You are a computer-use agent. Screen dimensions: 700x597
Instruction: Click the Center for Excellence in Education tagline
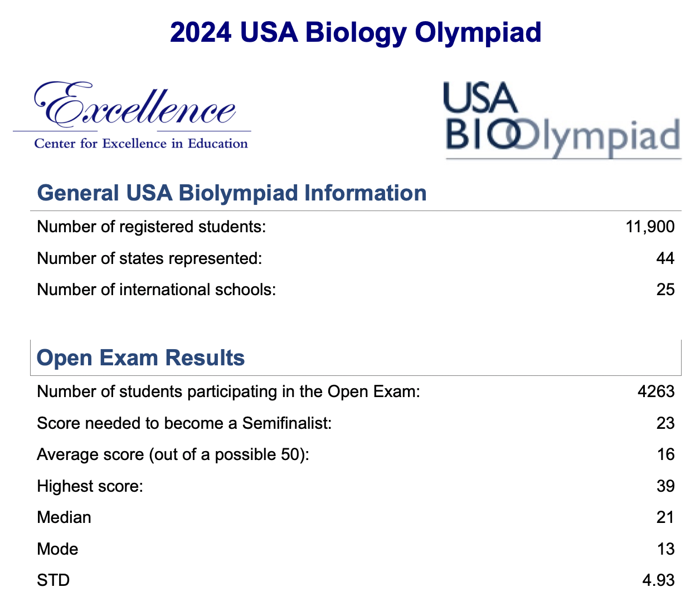pyautogui.click(x=141, y=144)
